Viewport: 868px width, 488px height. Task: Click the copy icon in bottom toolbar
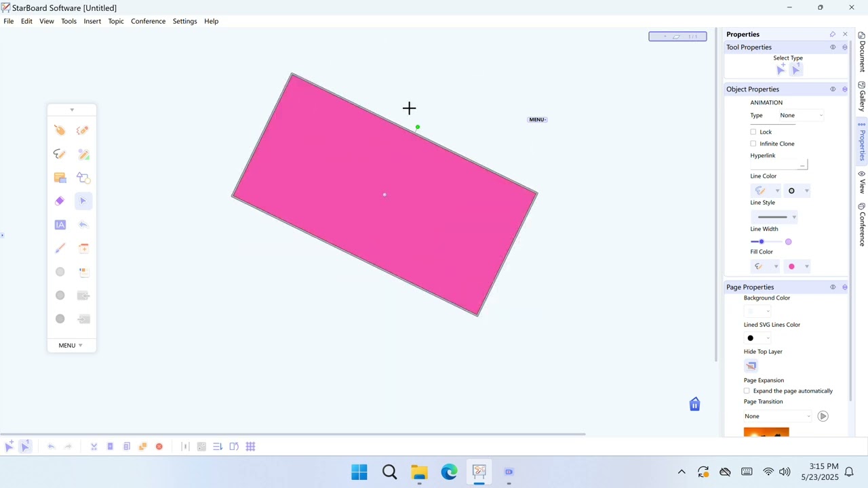[126, 447]
